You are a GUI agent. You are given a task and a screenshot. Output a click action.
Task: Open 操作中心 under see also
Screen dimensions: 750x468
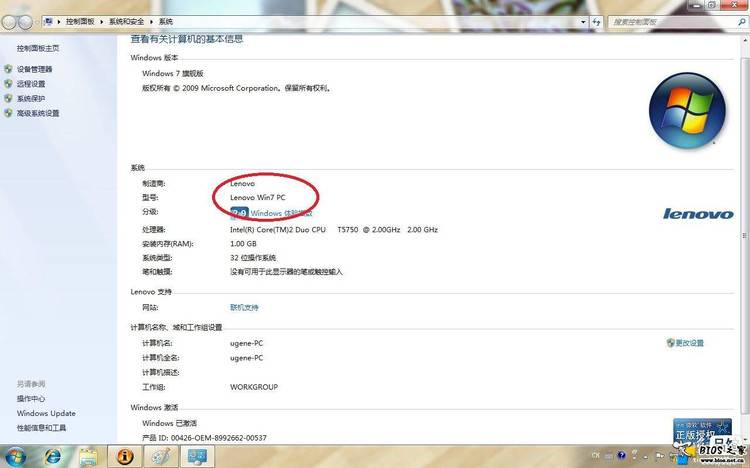point(31,399)
